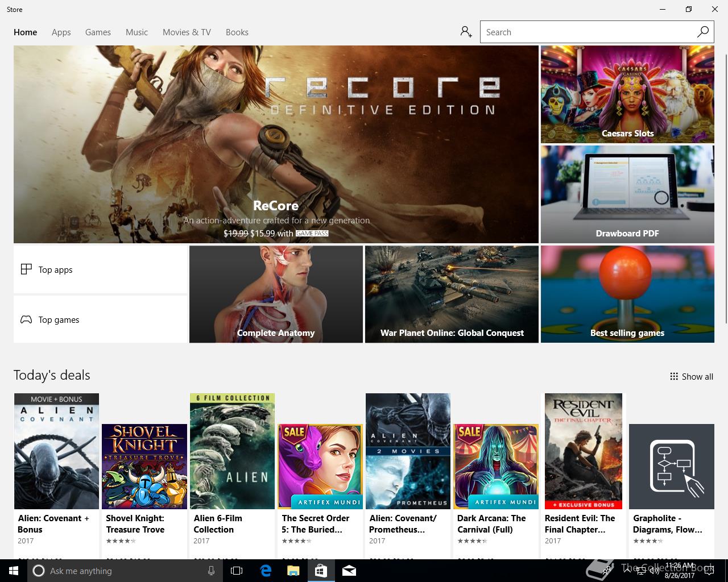This screenshot has width=728, height=582.
Task: Open the Movies & TV tab
Action: click(x=187, y=32)
